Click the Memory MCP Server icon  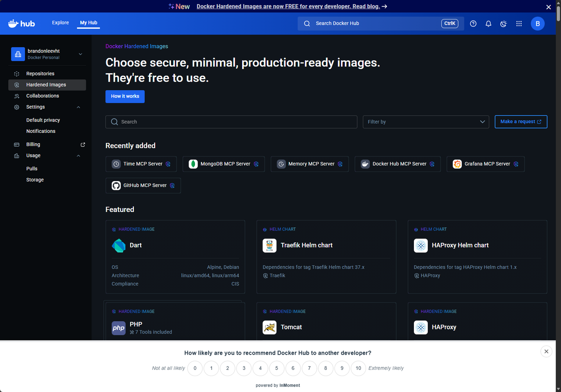point(281,164)
